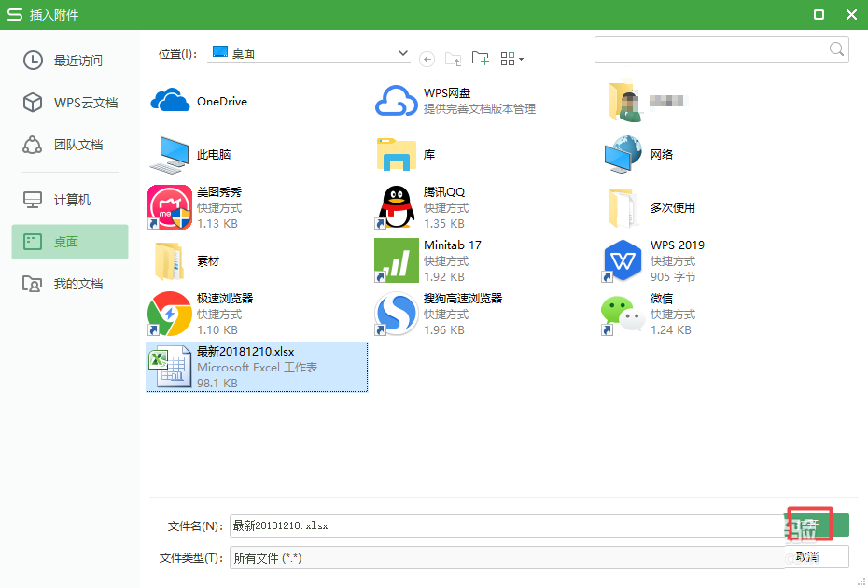
Task: Open the WeChat (微信) shortcut icon
Action: point(622,314)
